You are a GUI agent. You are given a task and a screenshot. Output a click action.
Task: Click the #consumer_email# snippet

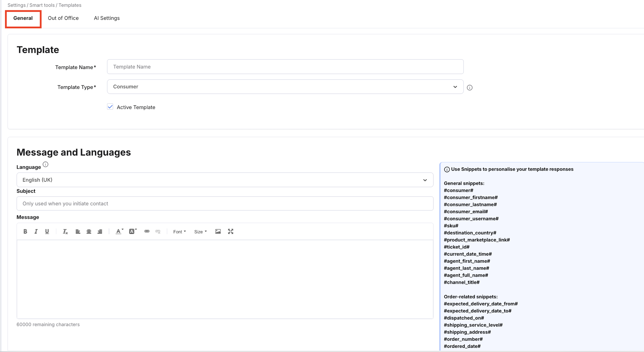[466, 212]
